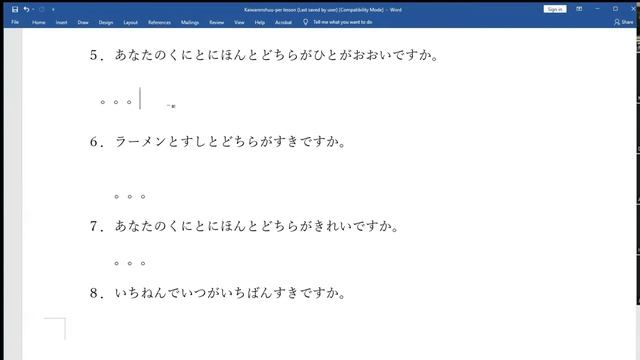This screenshot has width=640, height=360.
Task: Minimize the Word window
Action: tap(598, 9)
